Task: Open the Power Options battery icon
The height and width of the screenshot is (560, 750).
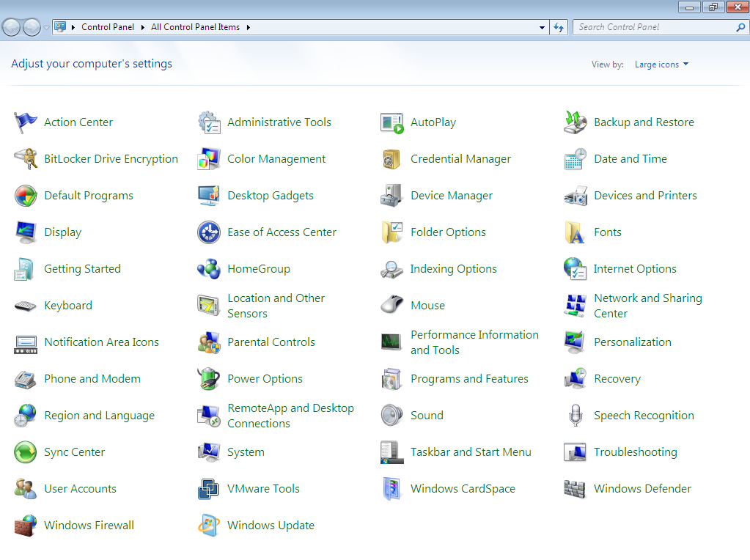Action: [209, 379]
